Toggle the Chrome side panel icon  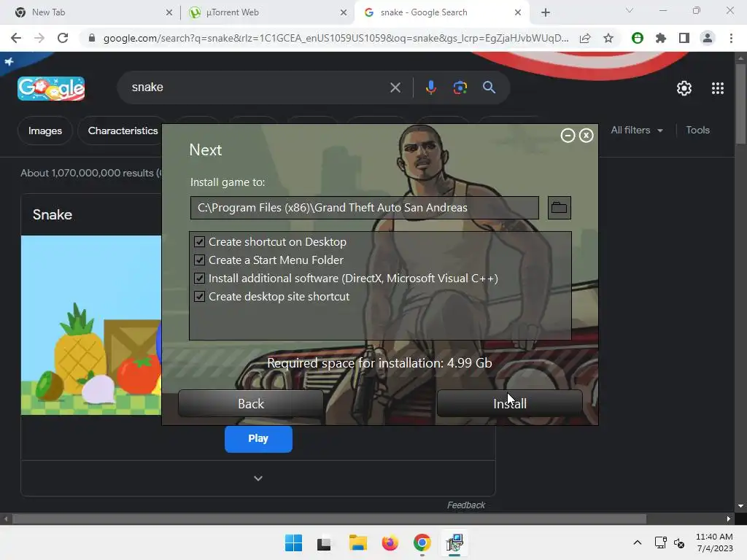(684, 38)
